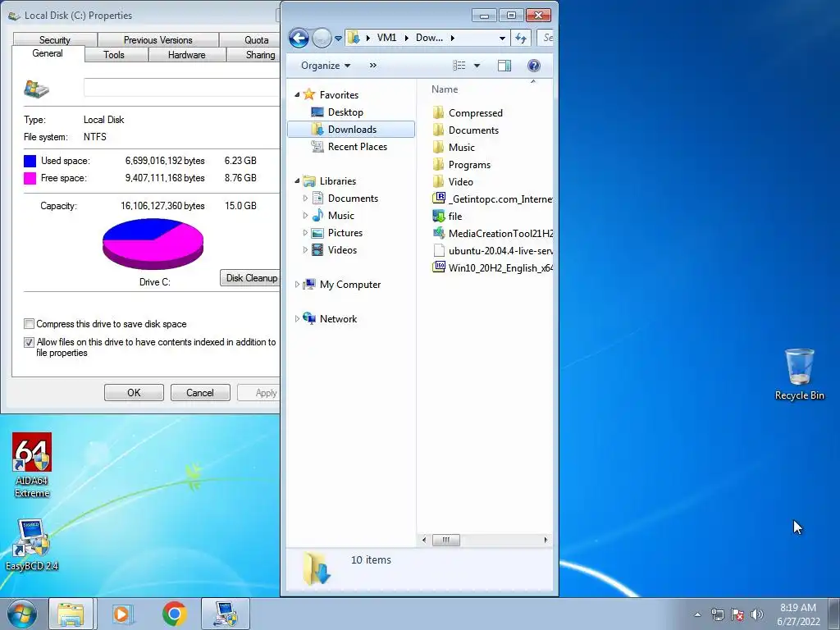This screenshot has width=840, height=630.
Task: Click VM1 in the address breadcrumb
Action: click(387, 38)
